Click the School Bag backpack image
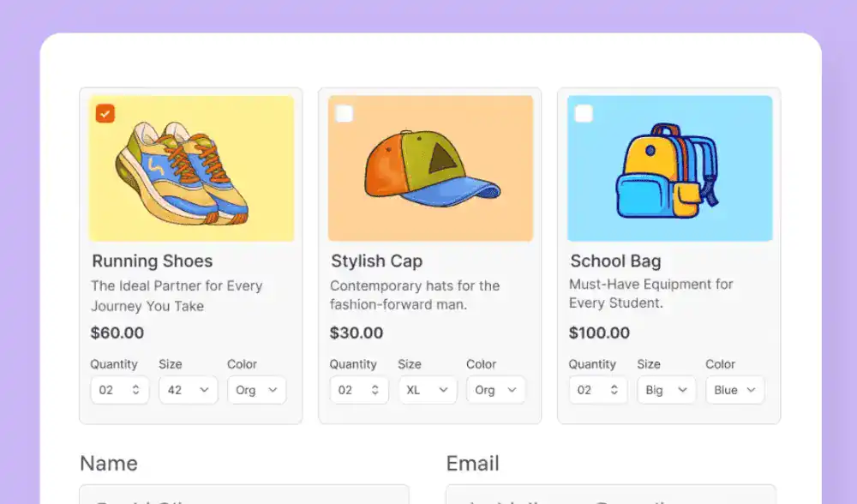The height and width of the screenshot is (504, 857). tap(669, 169)
